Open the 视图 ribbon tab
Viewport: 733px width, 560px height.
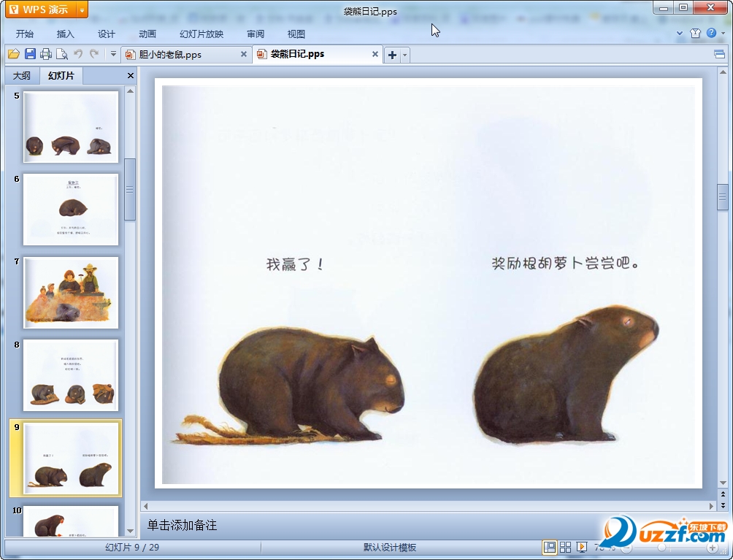tap(296, 34)
